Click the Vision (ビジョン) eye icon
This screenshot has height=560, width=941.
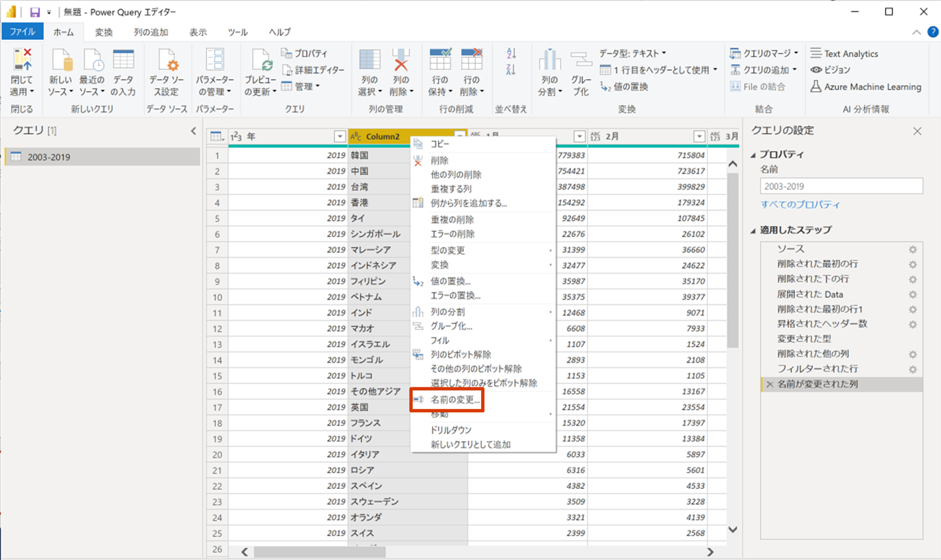[x=816, y=70]
